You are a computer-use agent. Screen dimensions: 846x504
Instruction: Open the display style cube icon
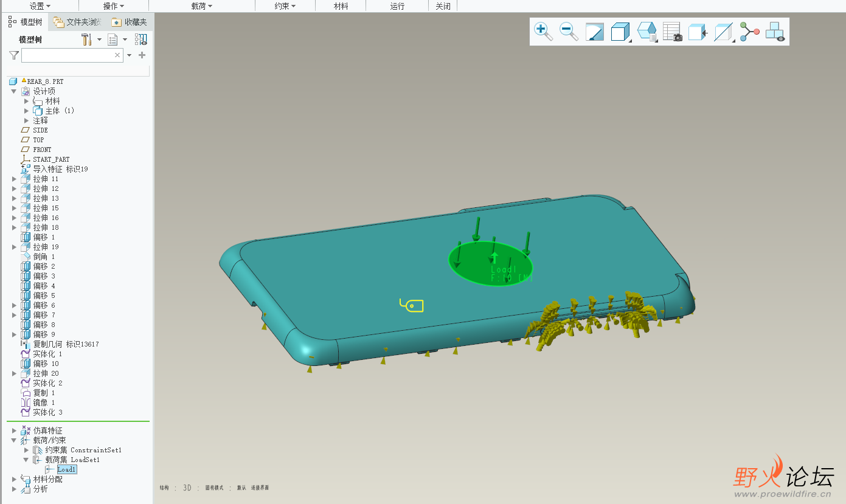620,32
